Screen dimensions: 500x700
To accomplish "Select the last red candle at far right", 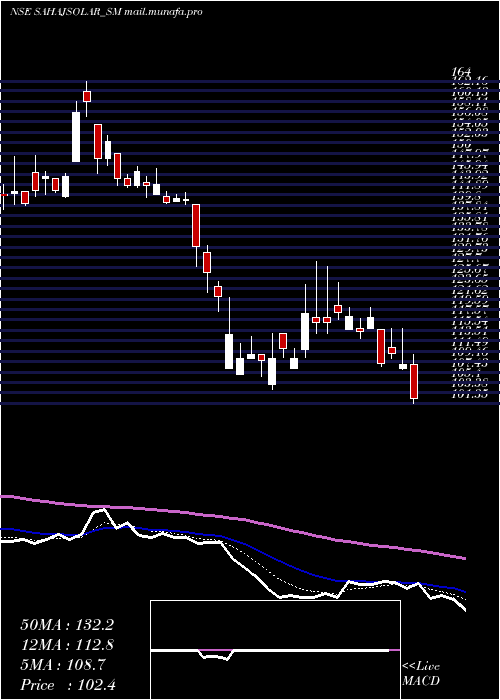I will [414, 381].
